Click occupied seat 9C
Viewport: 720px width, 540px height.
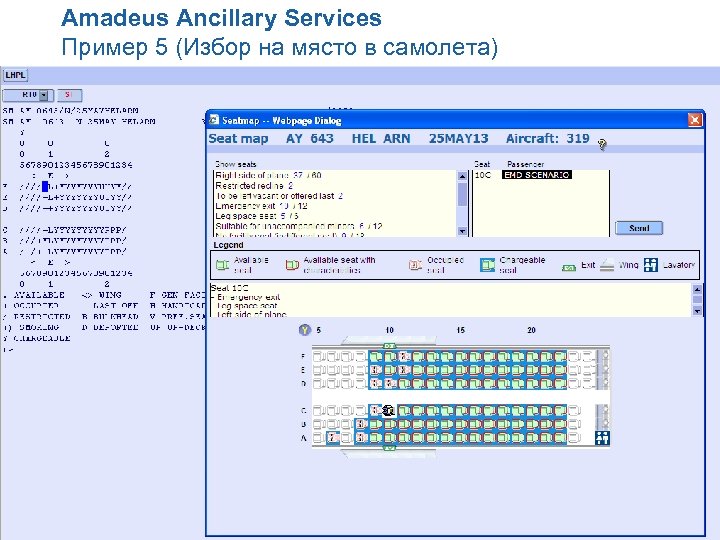376,411
